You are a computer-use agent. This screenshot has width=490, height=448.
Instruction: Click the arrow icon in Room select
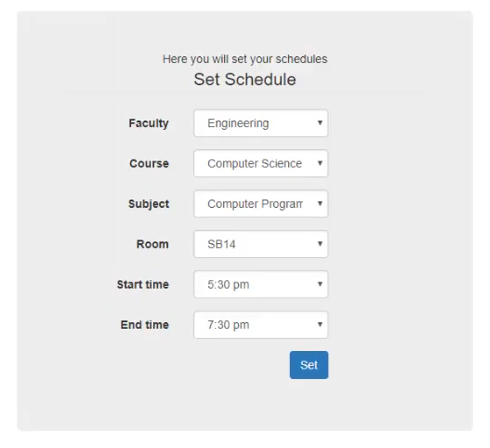[x=320, y=244]
